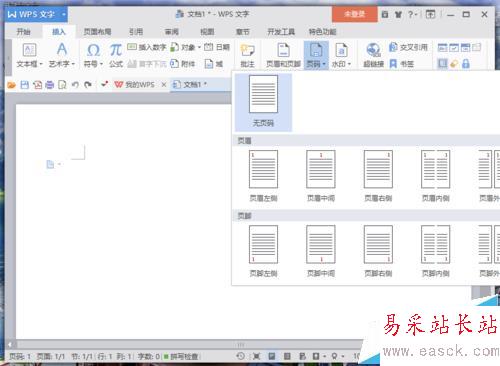Open the 艺术字 dropdown arrow
This screenshot has width=500, height=366.
pyautogui.click(x=73, y=64)
